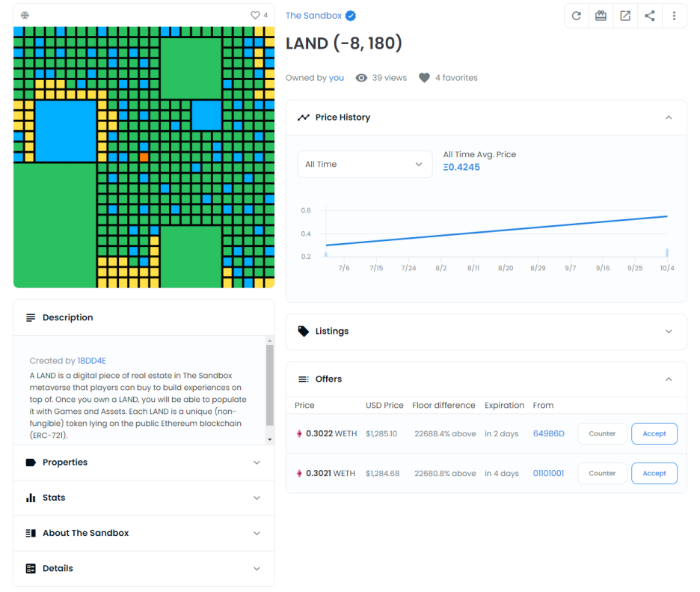Image resolution: width=700 pixels, height=592 pixels.
Task: Click the Properties label icon
Action: (31, 463)
